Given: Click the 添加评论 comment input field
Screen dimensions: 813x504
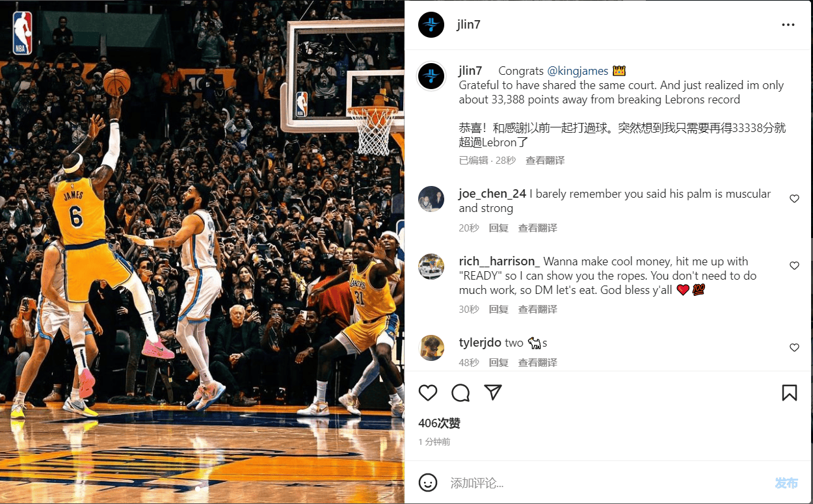Looking at the screenshot, I should coord(605,483).
